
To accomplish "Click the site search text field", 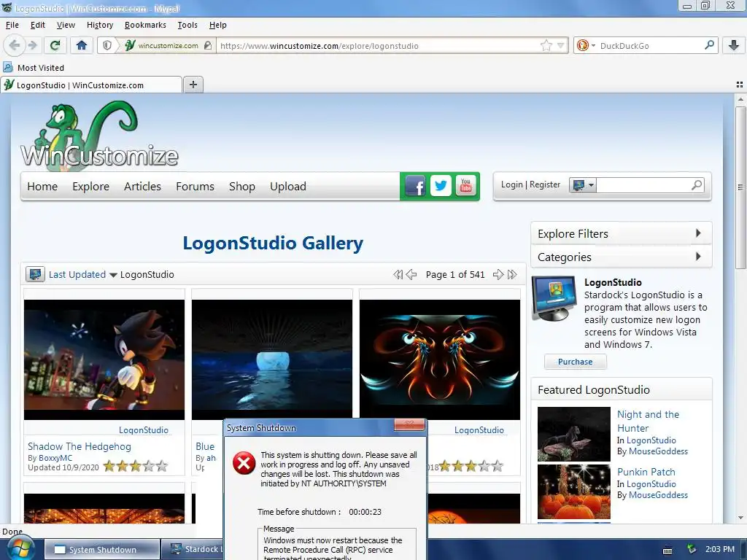I will click(x=642, y=184).
